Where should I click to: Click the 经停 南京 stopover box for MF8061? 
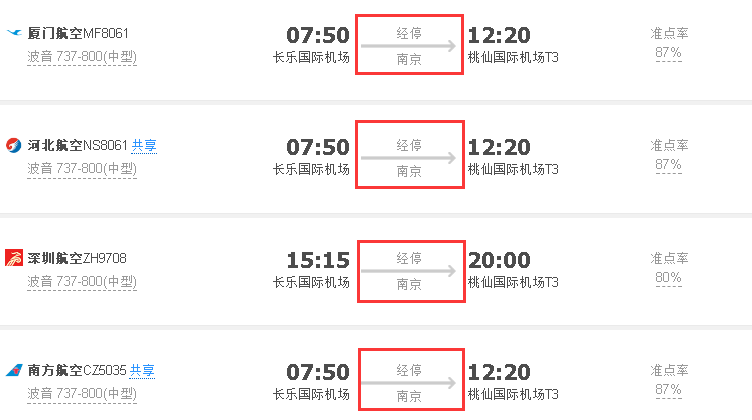[x=409, y=46]
